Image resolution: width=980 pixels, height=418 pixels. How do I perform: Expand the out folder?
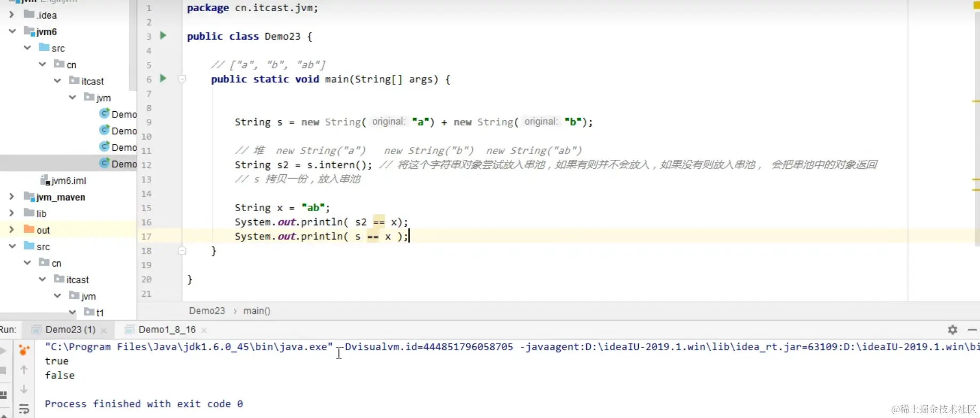coord(12,230)
